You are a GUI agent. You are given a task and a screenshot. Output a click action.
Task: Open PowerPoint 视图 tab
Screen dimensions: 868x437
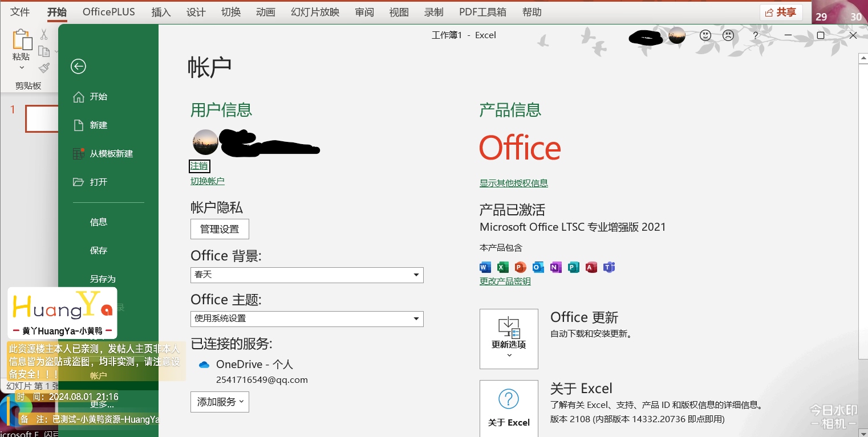(x=399, y=12)
